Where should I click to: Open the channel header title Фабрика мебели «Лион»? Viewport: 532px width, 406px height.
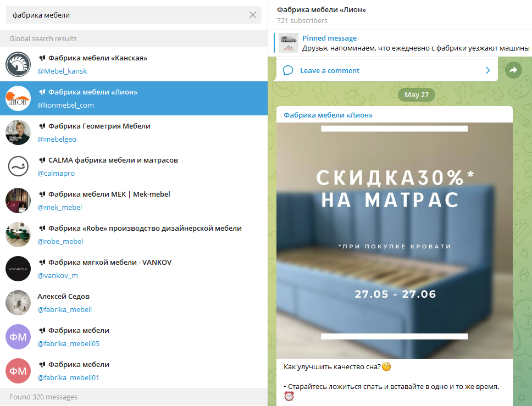pos(322,10)
